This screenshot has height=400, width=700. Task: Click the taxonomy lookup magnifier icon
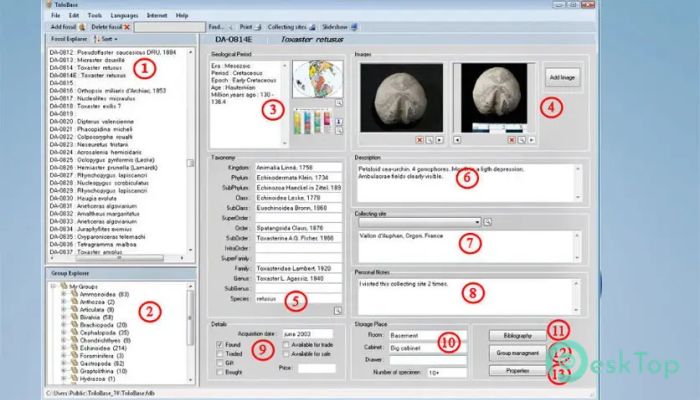click(x=338, y=311)
